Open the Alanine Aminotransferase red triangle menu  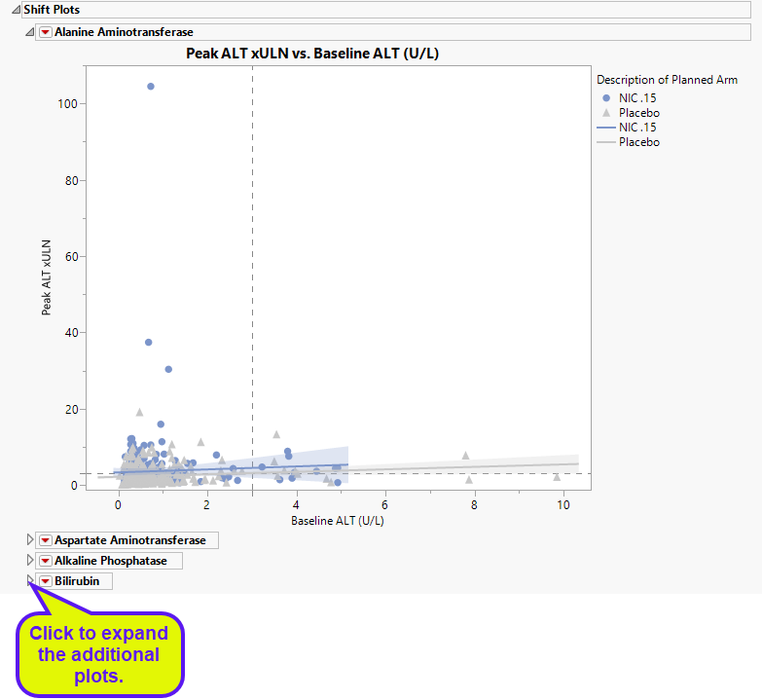(45, 32)
